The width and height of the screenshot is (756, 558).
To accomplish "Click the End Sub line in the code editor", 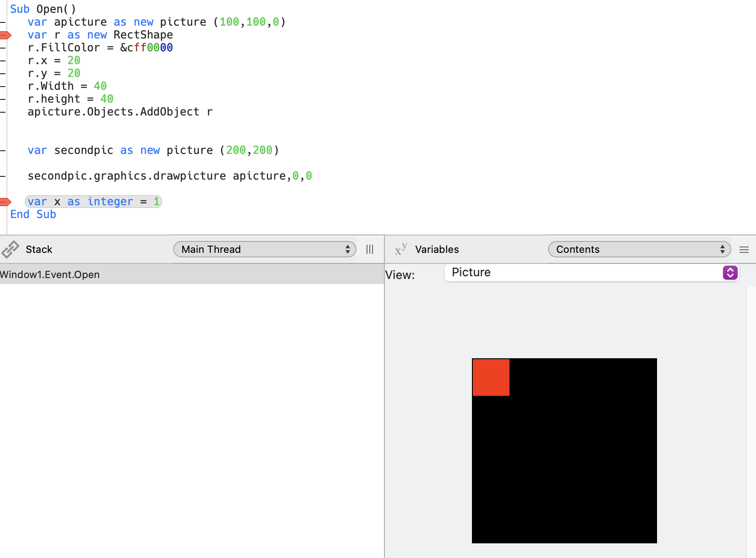I will pyautogui.click(x=33, y=214).
